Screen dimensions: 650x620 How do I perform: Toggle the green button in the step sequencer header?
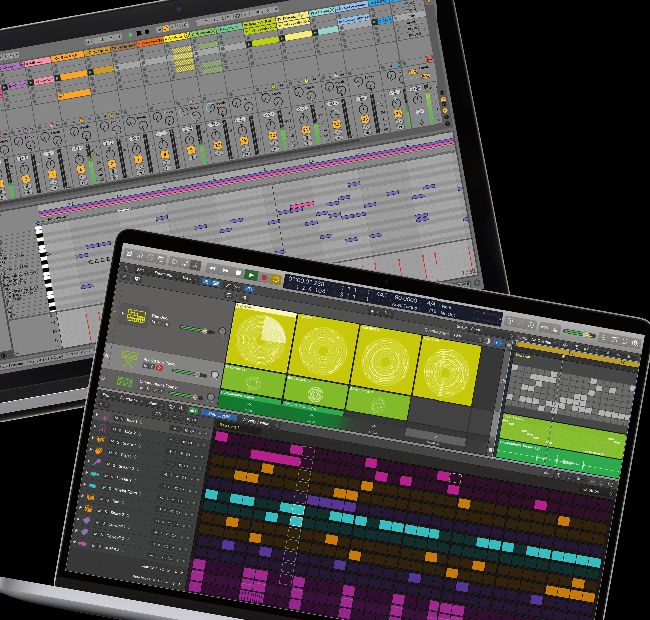tap(193, 411)
